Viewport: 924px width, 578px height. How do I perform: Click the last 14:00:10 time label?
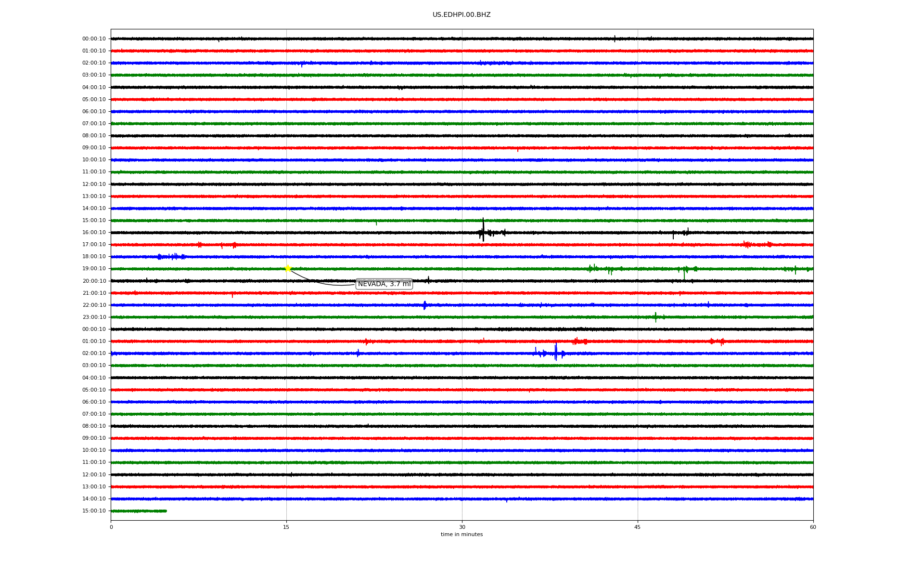[x=94, y=499]
